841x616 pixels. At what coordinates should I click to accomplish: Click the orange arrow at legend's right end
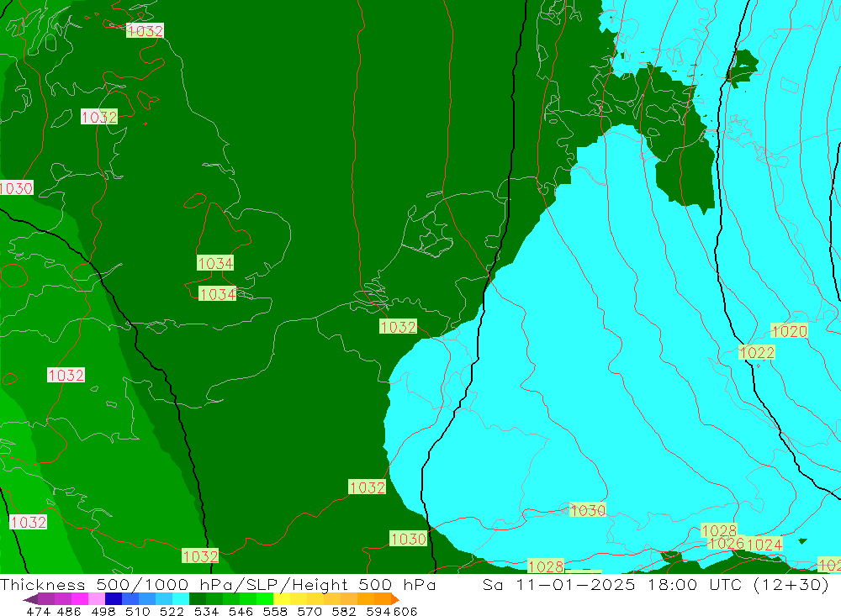pyautogui.click(x=395, y=599)
